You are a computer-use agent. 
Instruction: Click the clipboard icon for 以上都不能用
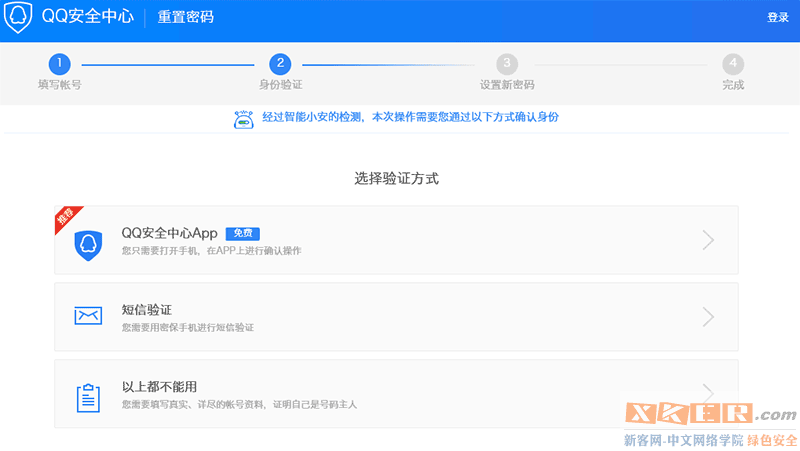pyautogui.click(x=88, y=398)
